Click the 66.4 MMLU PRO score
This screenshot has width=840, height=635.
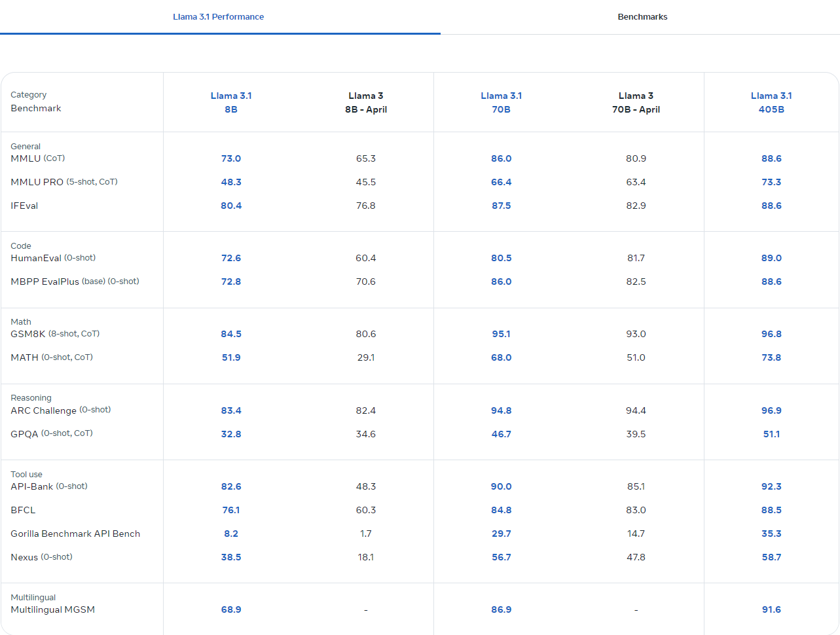tap(502, 182)
